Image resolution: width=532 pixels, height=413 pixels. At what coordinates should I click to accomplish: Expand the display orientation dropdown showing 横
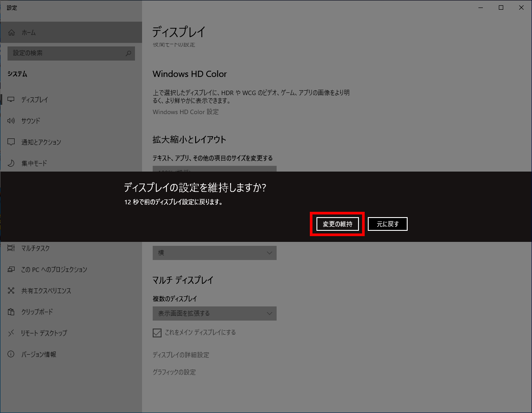coord(214,253)
